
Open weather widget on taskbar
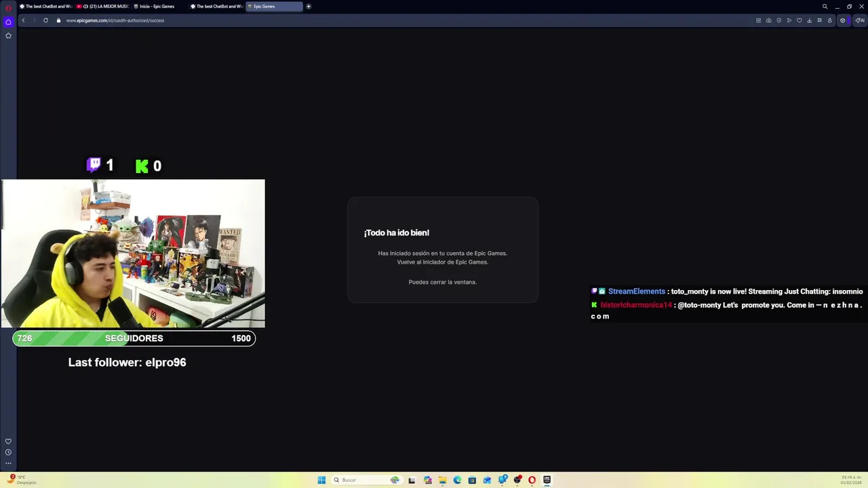click(x=22, y=480)
